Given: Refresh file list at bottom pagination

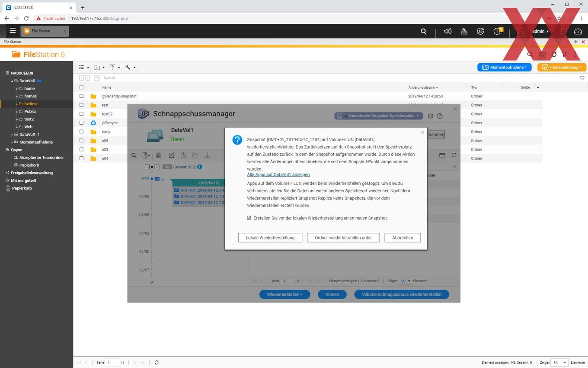Looking at the screenshot, I should tap(157, 362).
